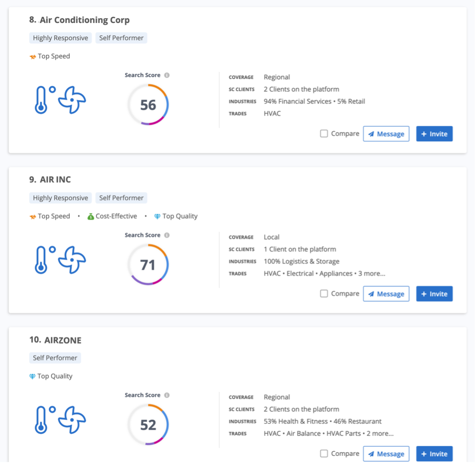The width and height of the screenshot is (476, 463).
Task: Message Air Conditioning Corp
Action: pyautogui.click(x=386, y=133)
